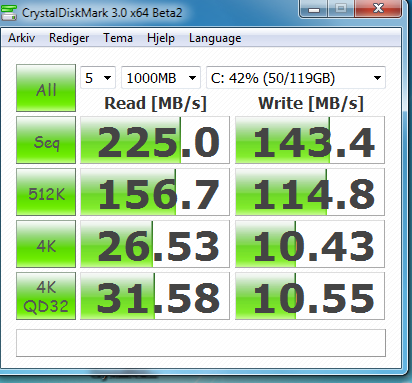The height and width of the screenshot is (383, 412).
Task: Run all benchmarks with All button
Action: pyautogui.click(x=46, y=88)
